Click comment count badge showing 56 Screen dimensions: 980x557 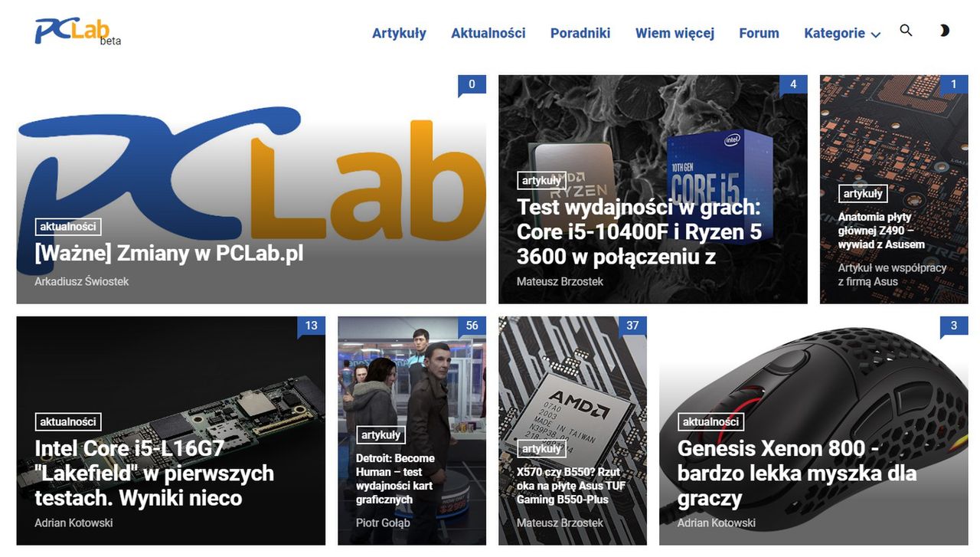(x=472, y=326)
